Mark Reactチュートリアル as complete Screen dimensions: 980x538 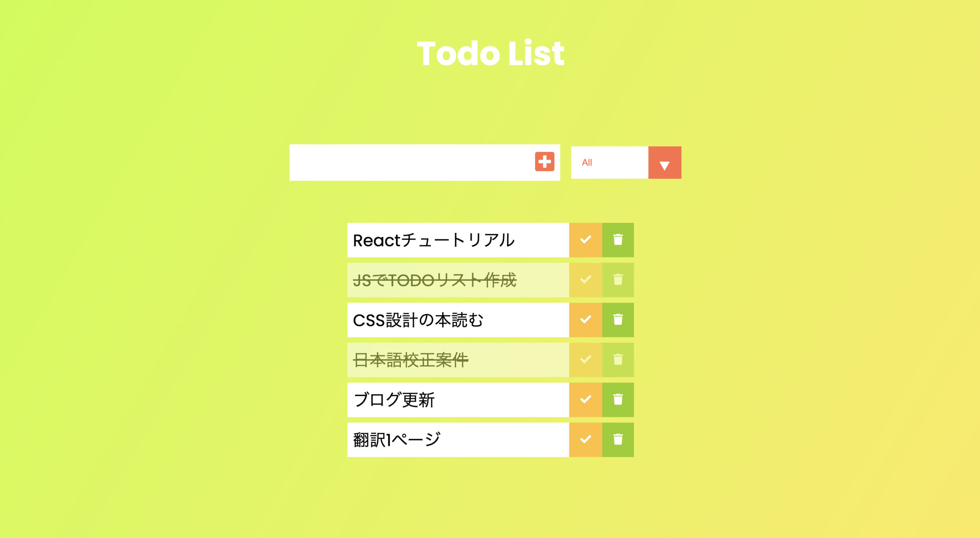(586, 240)
